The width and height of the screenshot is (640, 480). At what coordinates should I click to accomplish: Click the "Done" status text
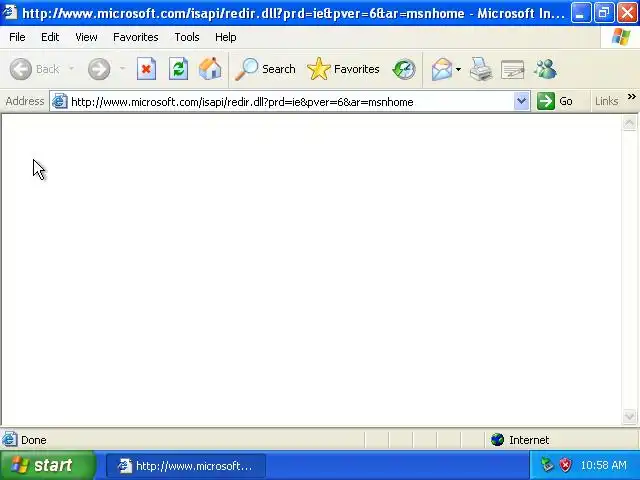pyautogui.click(x=33, y=440)
